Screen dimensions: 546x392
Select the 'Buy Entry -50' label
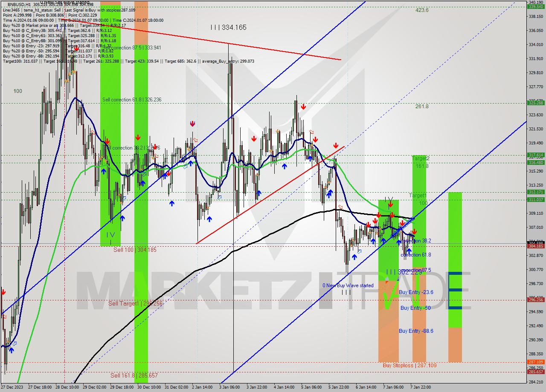[x=415, y=308]
